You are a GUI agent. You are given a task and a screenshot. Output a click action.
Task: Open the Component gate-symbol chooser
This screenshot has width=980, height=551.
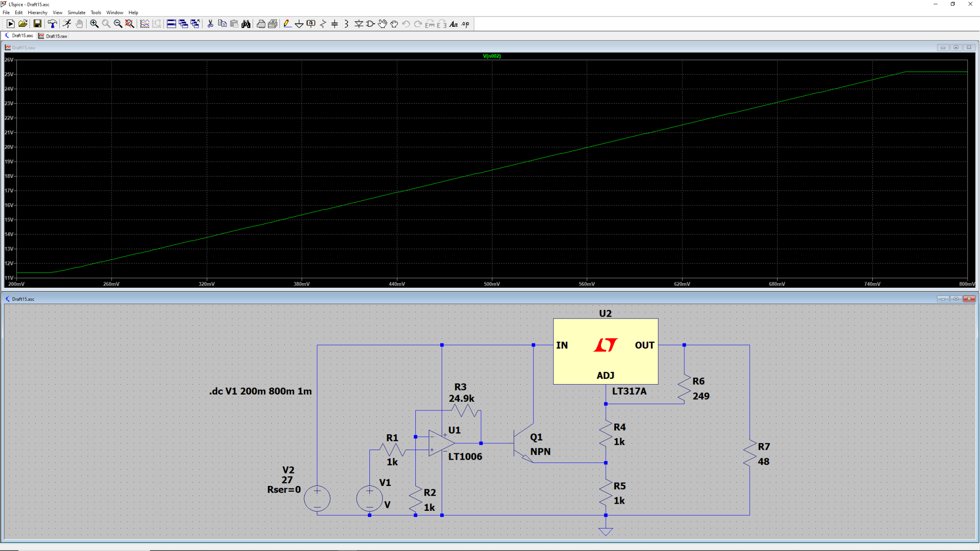tap(370, 24)
